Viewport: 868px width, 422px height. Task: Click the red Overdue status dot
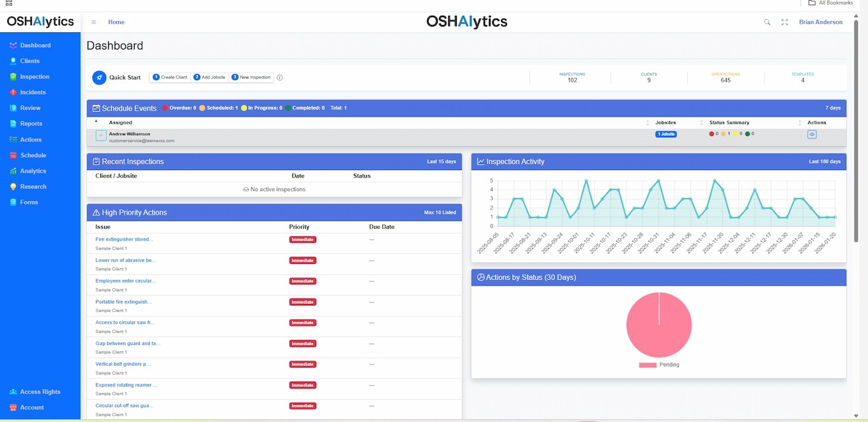point(165,108)
